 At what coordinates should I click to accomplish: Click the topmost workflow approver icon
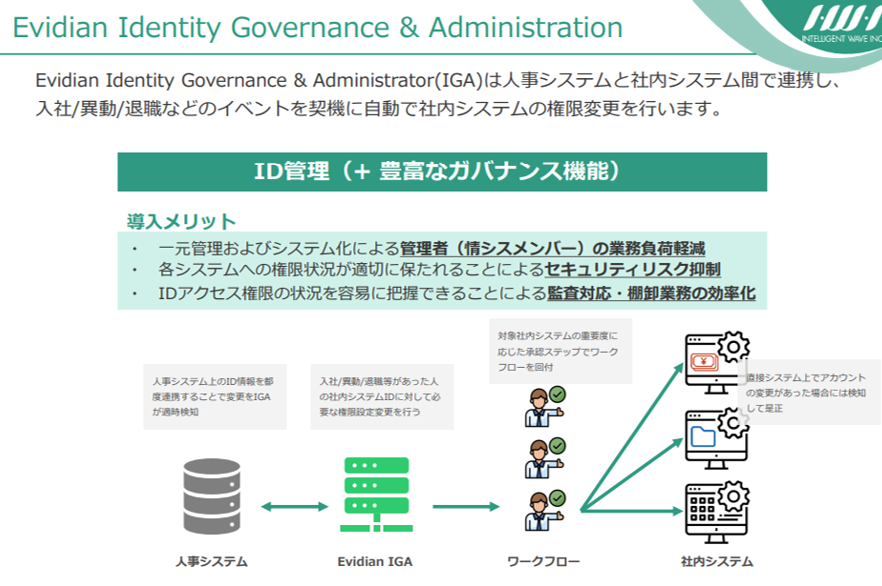coord(545,407)
